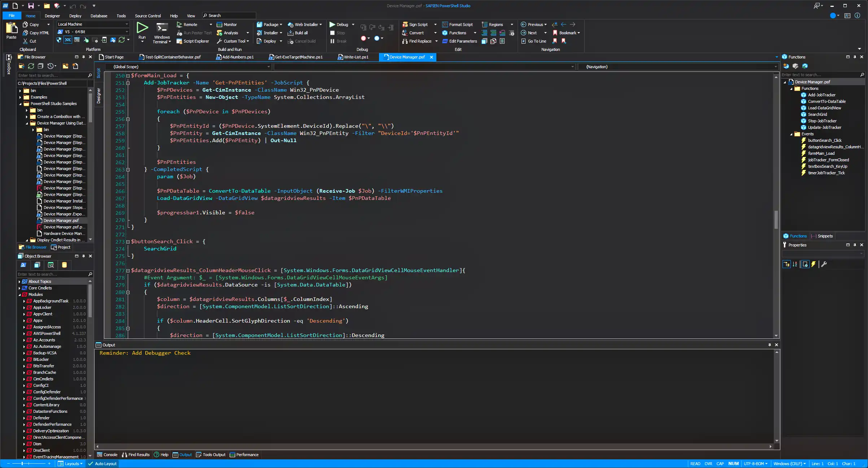Click the Format Script icon
Viewport: 868px width, 468px height.
(x=445, y=25)
